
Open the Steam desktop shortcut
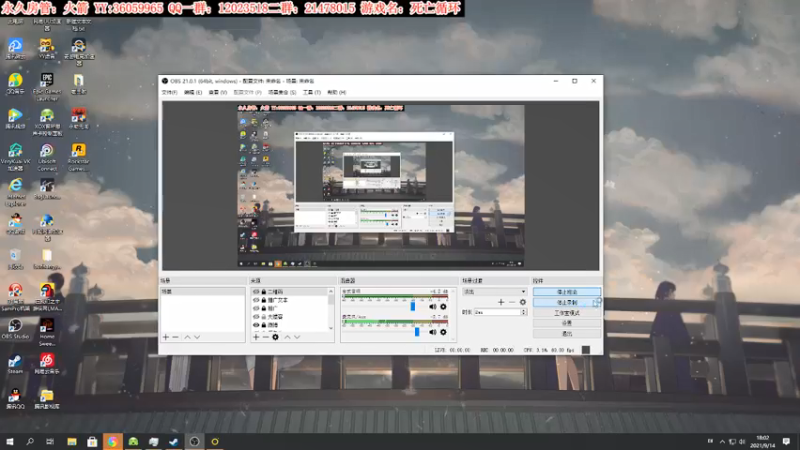15,364
